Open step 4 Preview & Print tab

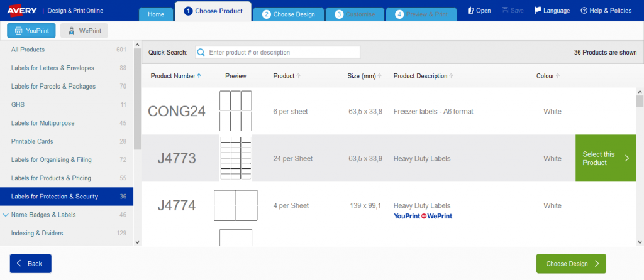coord(421,14)
